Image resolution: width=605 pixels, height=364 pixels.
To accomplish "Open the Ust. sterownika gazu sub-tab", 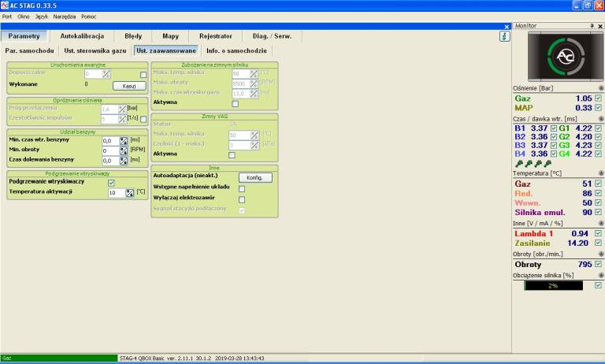I will [x=95, y=50].
